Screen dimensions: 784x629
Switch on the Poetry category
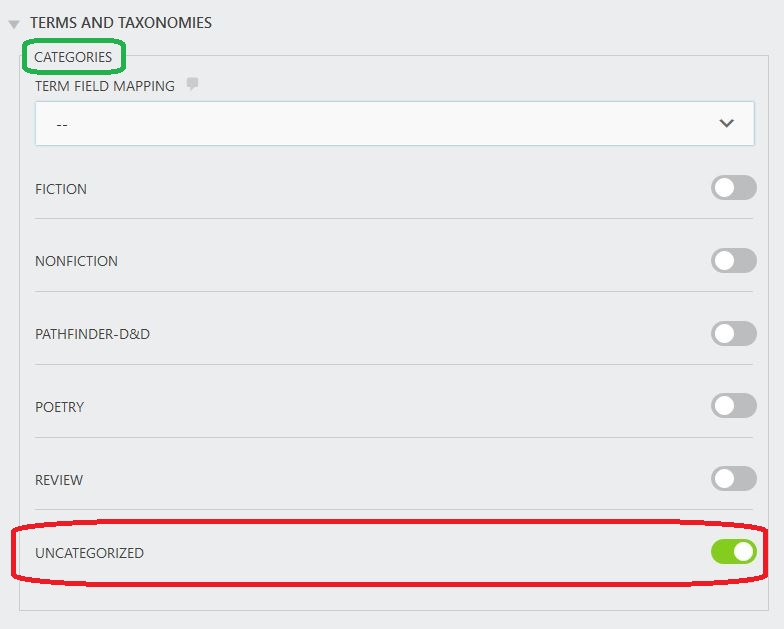pyautogui.click(x=733, y=406)
